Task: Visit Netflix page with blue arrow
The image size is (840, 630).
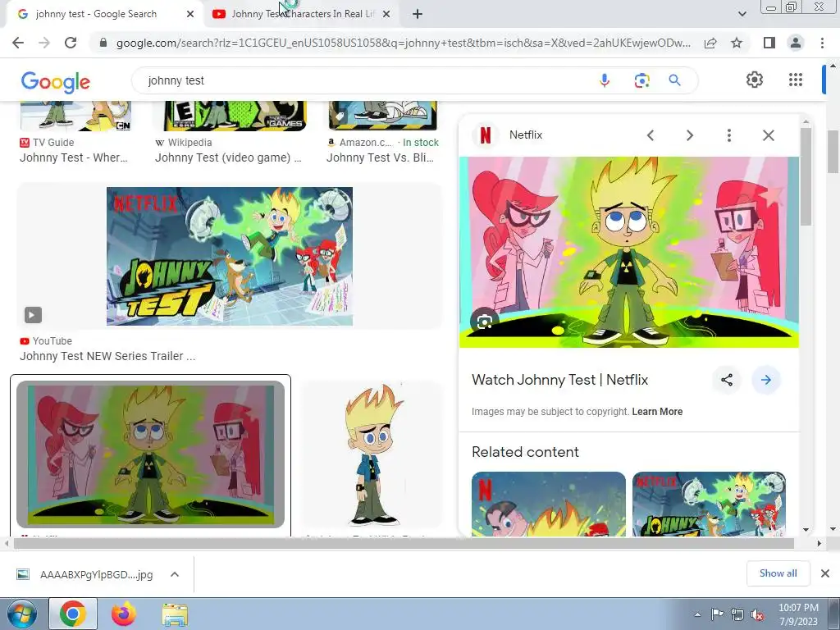Action: [x=766, y=380]
